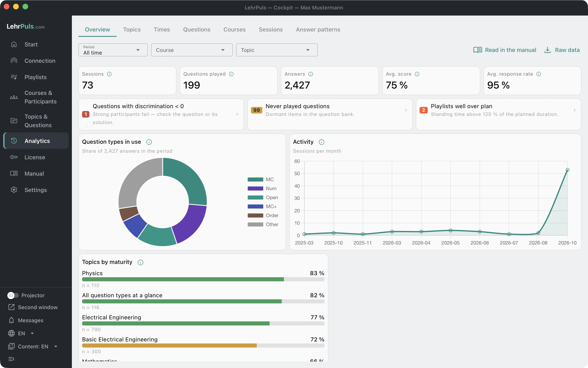Open the Content: EN dropdown
The height and width of the screenshot is (368, 588).
[33, 346]
